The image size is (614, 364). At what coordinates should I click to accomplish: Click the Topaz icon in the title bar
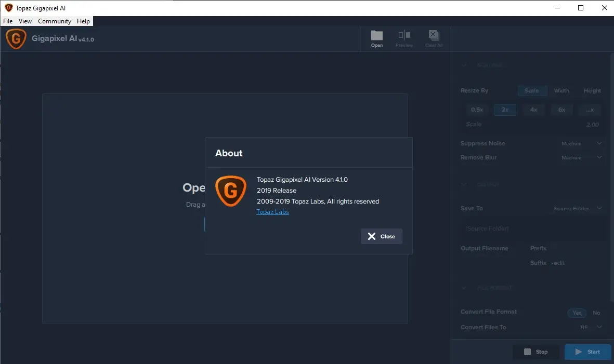(x=9, y=8)
